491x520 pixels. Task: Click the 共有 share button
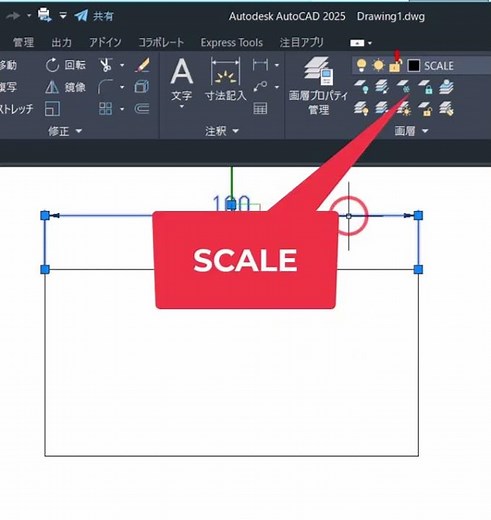tap(94, 16)
